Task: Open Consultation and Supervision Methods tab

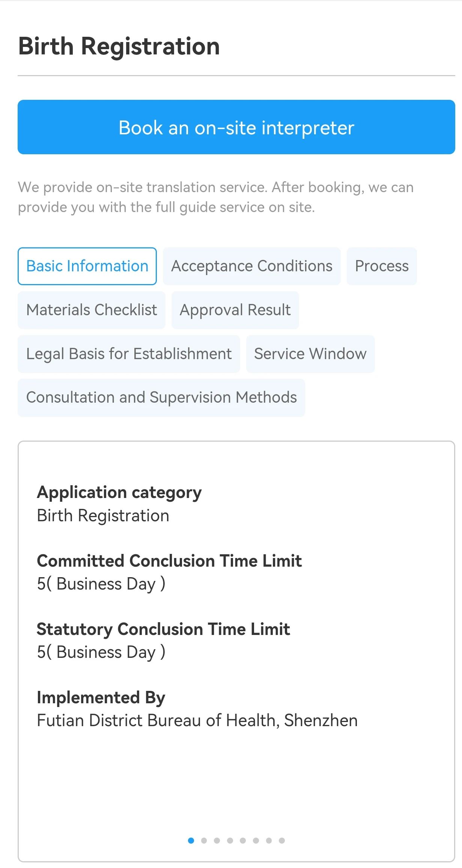Action: pos(161,398)
